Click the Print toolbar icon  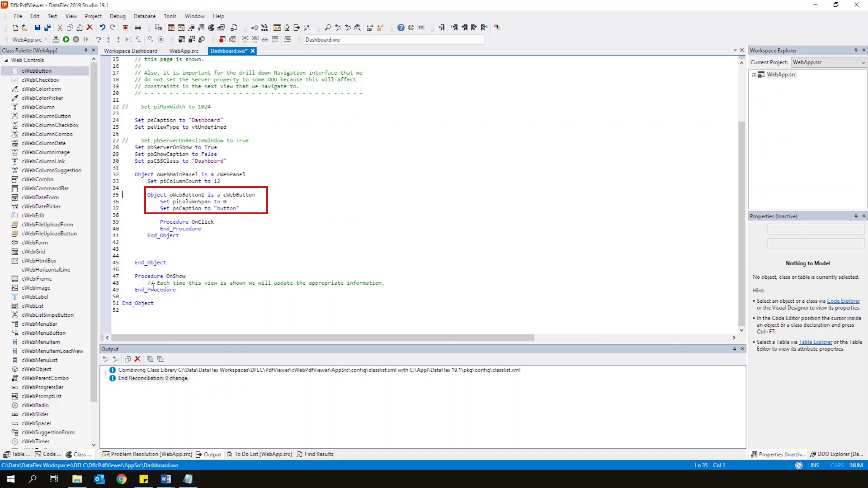(138, 28)
